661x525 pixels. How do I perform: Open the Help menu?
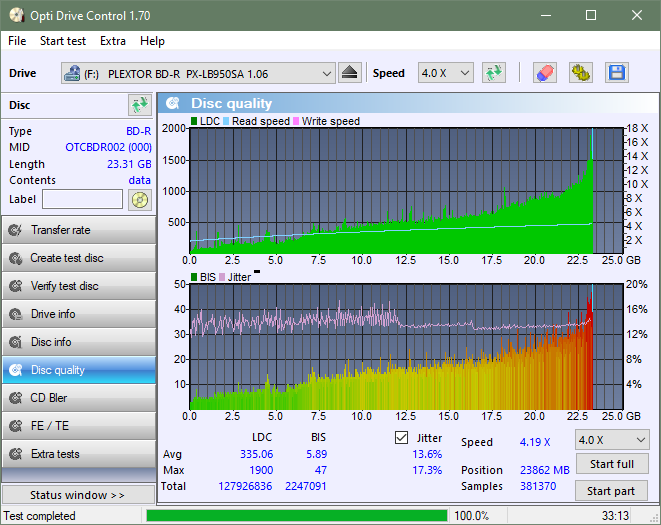point(152,41)
